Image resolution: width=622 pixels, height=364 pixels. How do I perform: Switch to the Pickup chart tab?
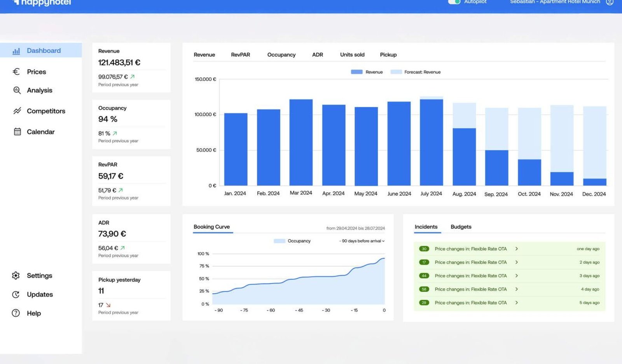[x=388, y=55]
